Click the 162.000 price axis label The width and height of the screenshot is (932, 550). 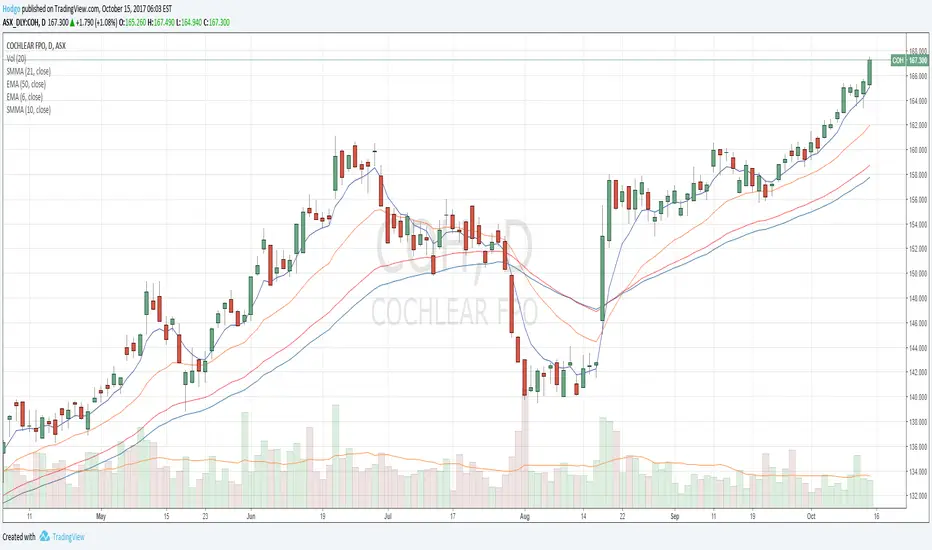(x=917, y=125)
